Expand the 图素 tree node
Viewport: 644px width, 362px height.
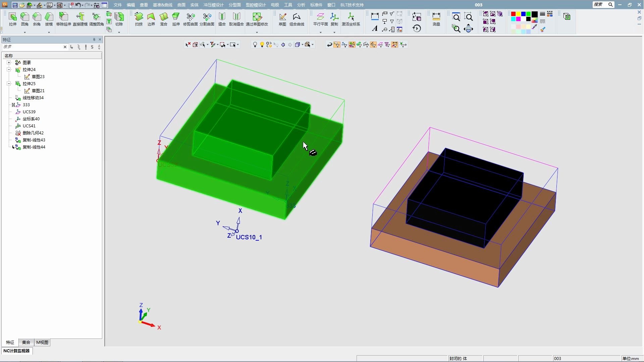tap(9, 63)
